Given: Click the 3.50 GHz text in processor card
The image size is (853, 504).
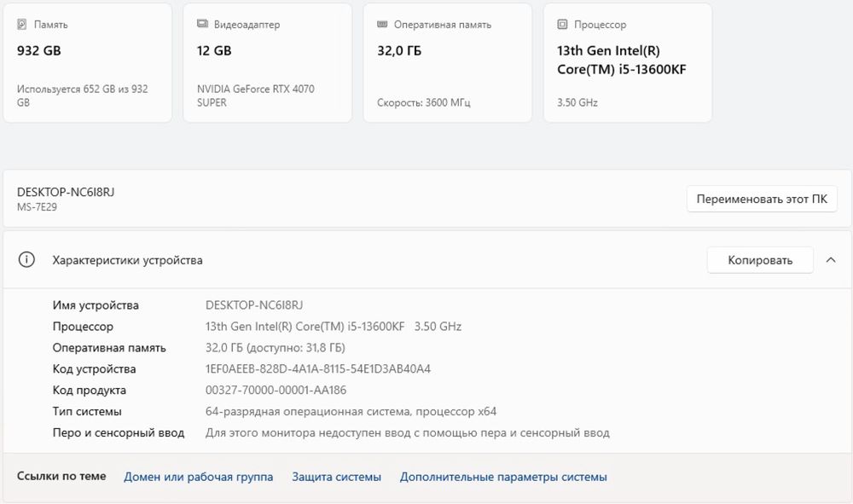Looking at the screenshot, I should tap(577, 102).
